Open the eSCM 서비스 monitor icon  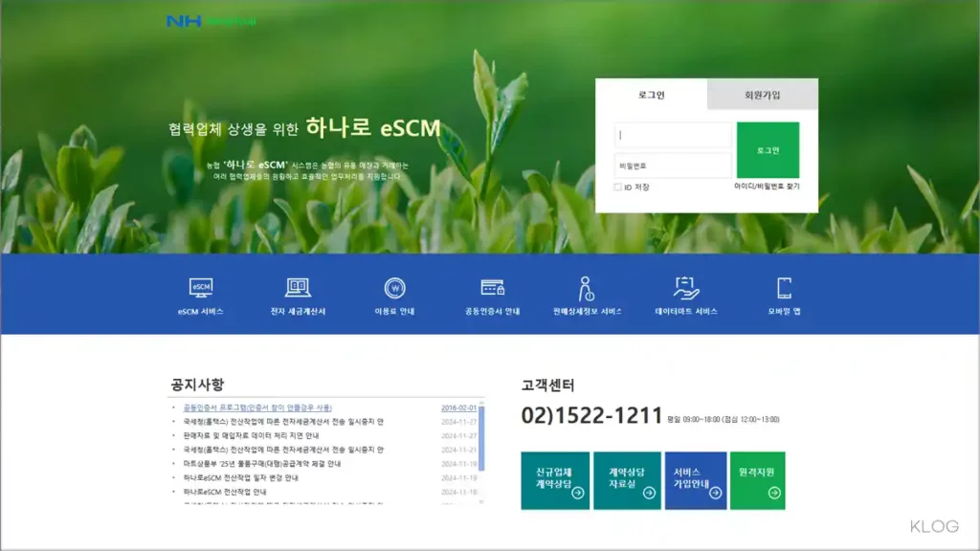(x=201, y=288)
